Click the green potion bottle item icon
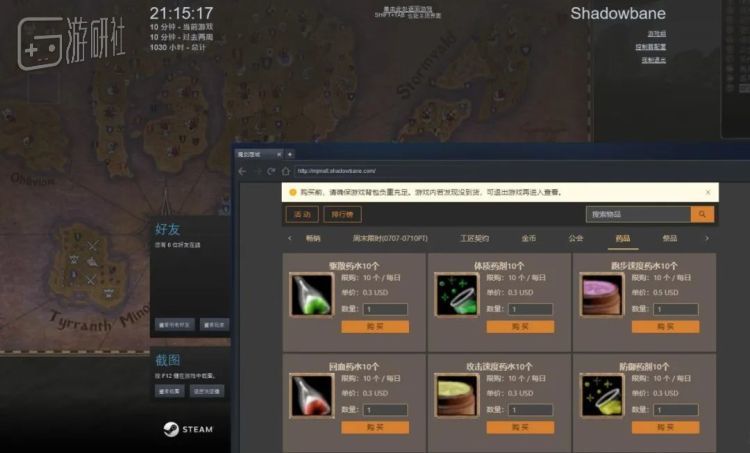 pos(311,295)
